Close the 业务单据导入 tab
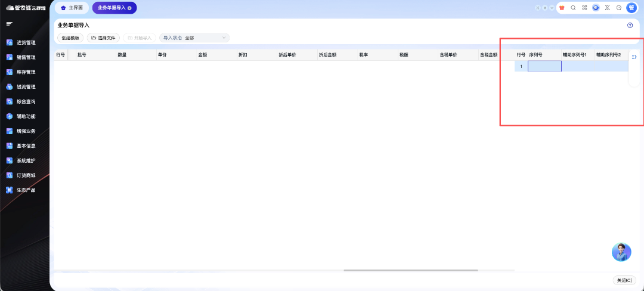 (129, 8)
